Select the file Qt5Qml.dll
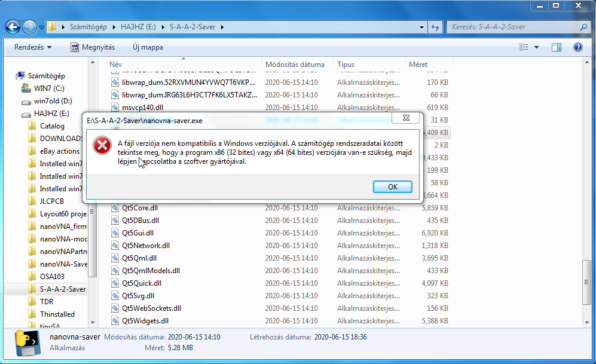This screenshot has height=364, width=596. coord(139,258)
